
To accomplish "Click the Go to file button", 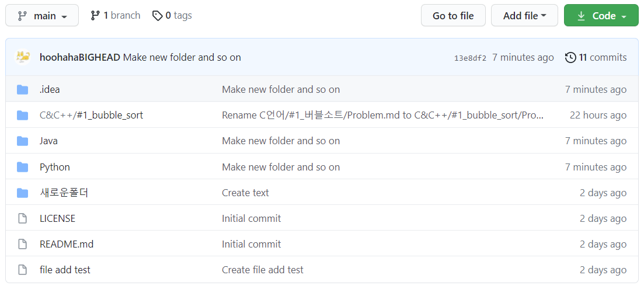I will pos(453,16).
